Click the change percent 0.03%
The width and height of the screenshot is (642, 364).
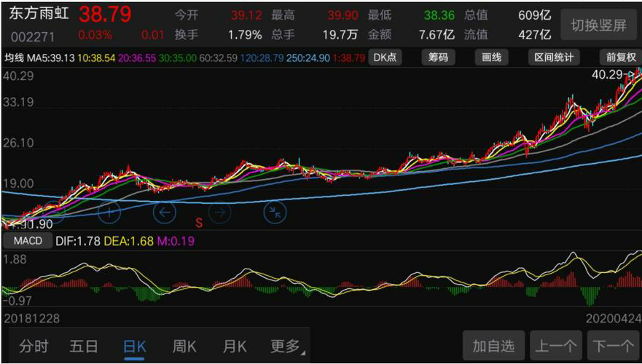tap(95, 35)
